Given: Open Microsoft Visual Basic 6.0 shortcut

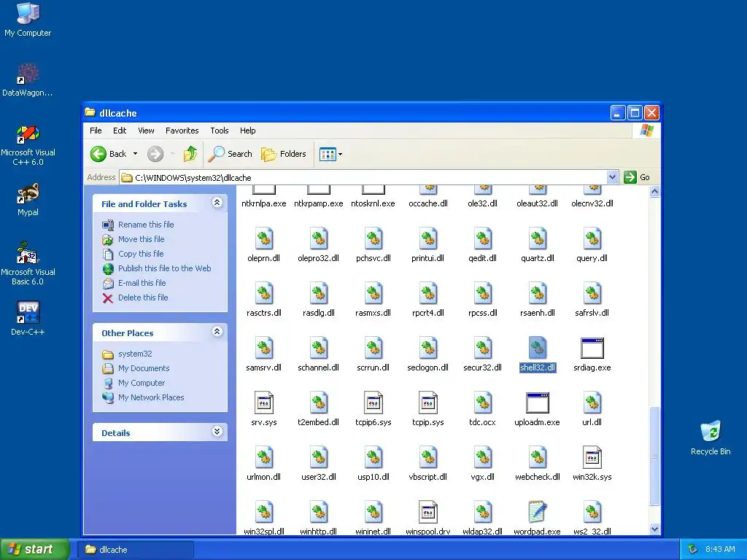Looking at the screenshot, I should click(x=28, y=264).
